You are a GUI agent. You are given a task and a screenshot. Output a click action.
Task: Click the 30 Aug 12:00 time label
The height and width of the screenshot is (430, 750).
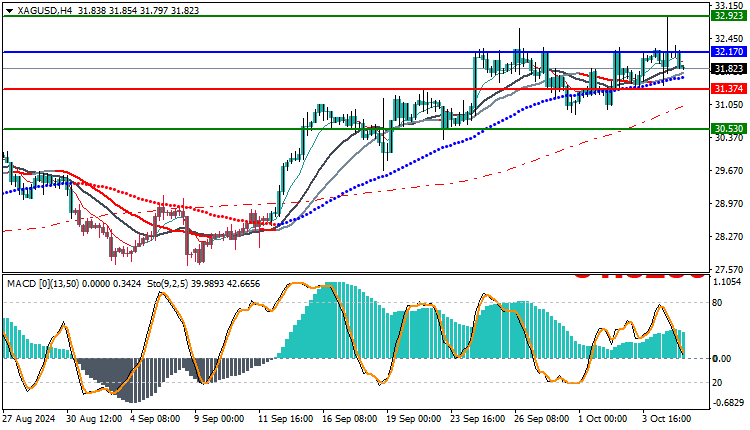point(94,419)
